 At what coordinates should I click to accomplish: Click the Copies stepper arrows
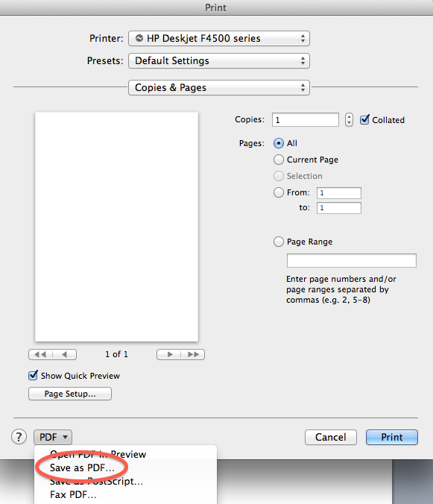point(349,120)
